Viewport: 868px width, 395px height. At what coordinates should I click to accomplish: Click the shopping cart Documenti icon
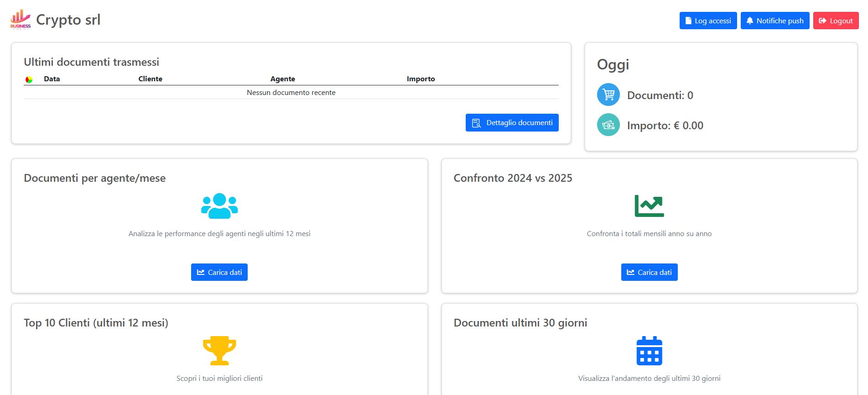[608, 95]
